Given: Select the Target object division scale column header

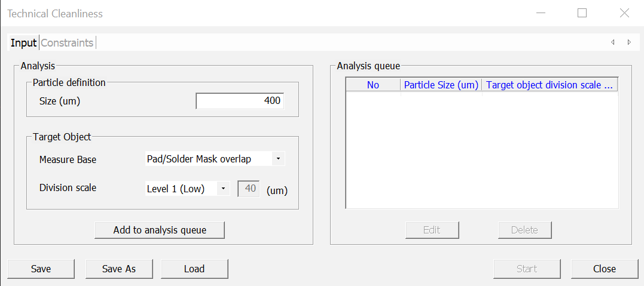Looking at the screenshot, I should (x=550, y=85).
